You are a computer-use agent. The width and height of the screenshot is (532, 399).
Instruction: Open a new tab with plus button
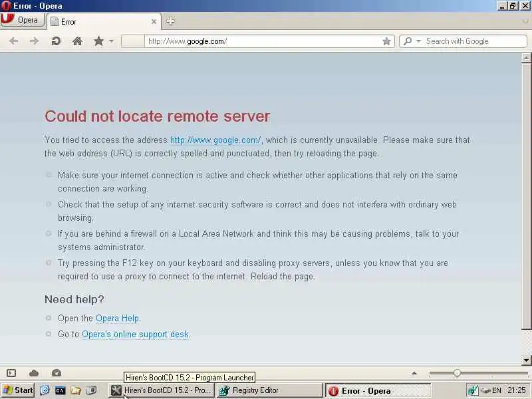coord(170,21)
